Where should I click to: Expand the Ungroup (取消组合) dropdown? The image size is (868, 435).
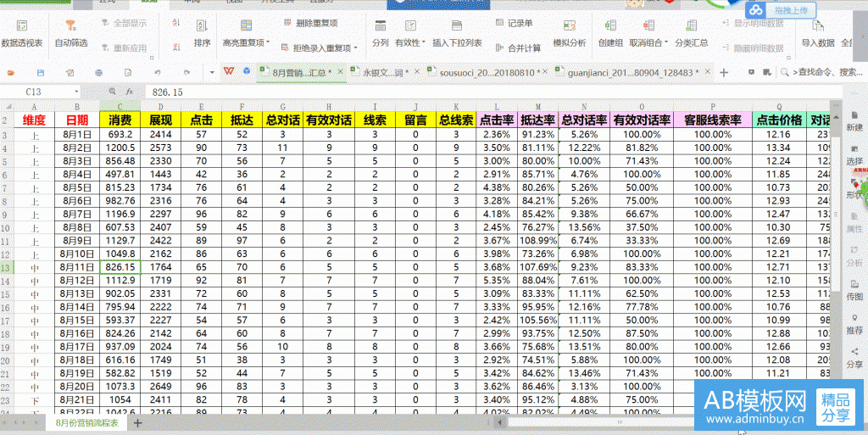[x=666, y=42]
